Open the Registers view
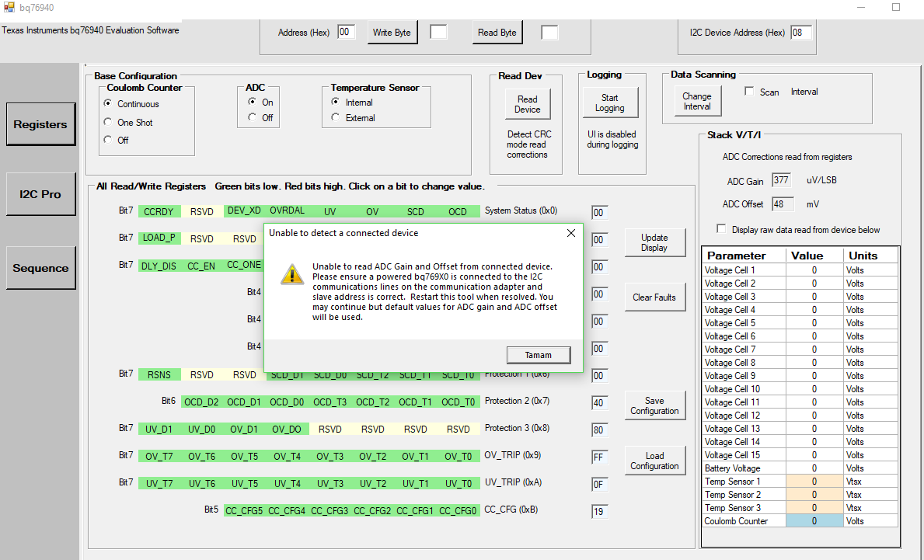Viewport: 924px width, 560px height. (40, 124)
